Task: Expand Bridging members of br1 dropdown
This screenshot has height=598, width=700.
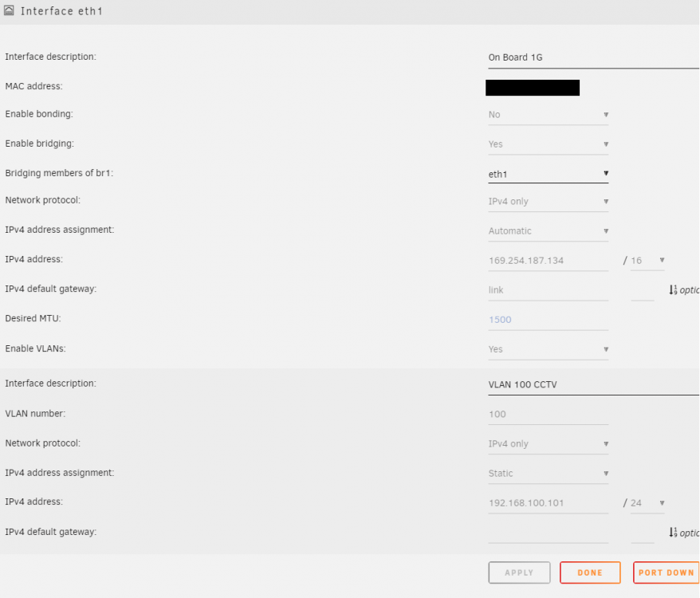Action: 548,174
